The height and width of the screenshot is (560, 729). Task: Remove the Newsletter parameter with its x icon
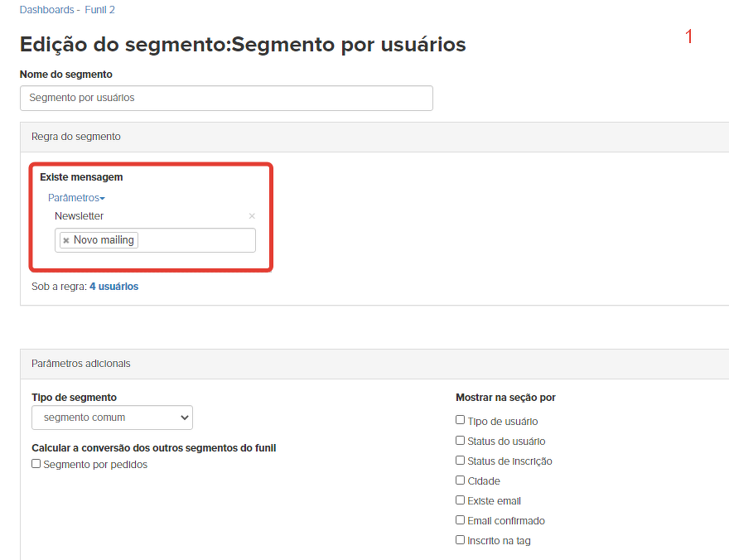pos(252,216)
